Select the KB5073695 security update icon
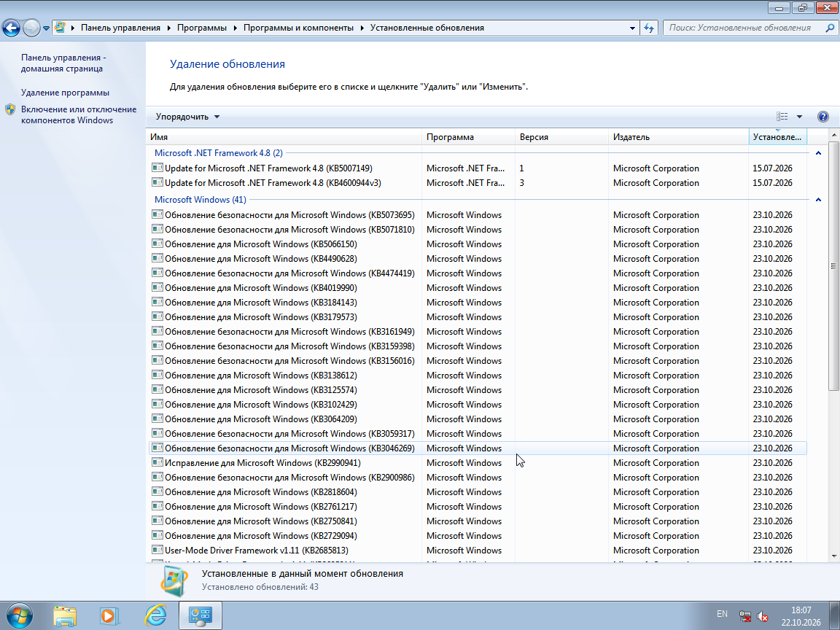The width and height of the screenshot is (840, 630). click(x=157, y=214)
